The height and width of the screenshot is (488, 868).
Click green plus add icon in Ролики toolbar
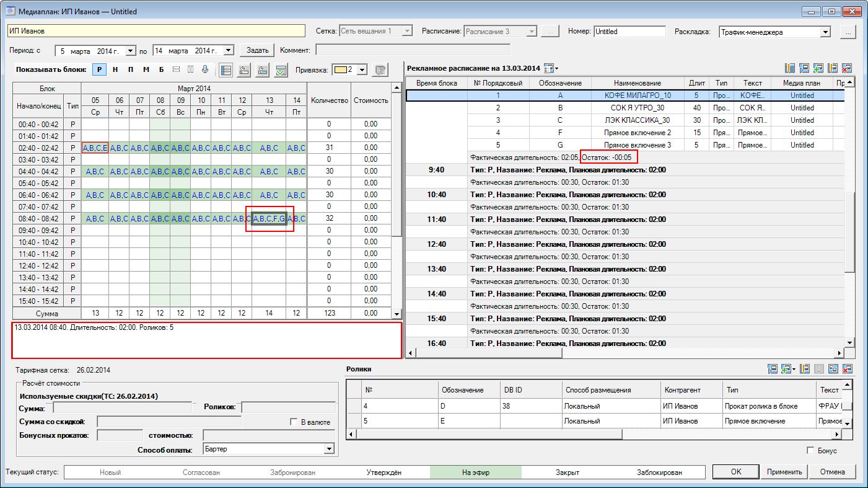(x=786, y=369)
